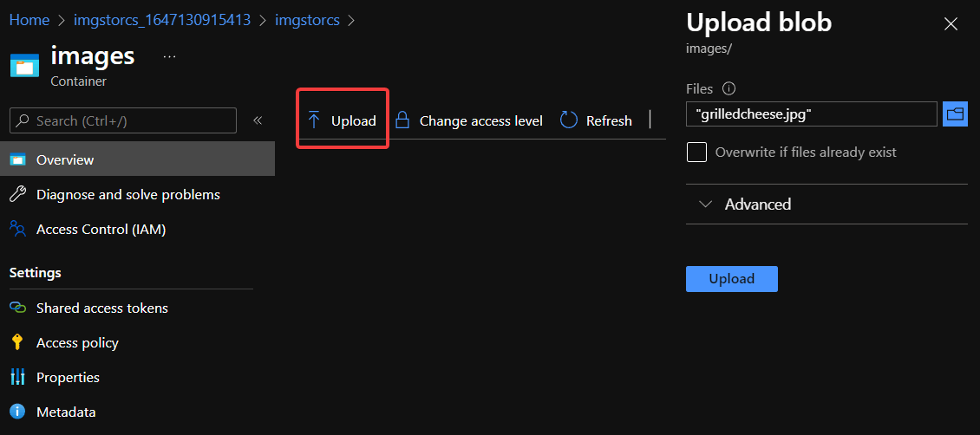Click the file browse folder icon
980x435 pixels.
click(x=955, y=114)
